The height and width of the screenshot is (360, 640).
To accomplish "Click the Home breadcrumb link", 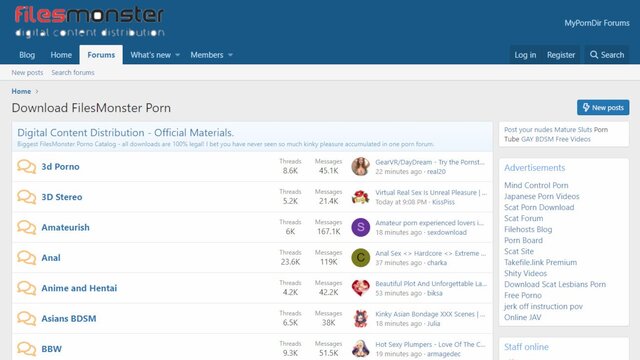I will click(x=21, y=91).
